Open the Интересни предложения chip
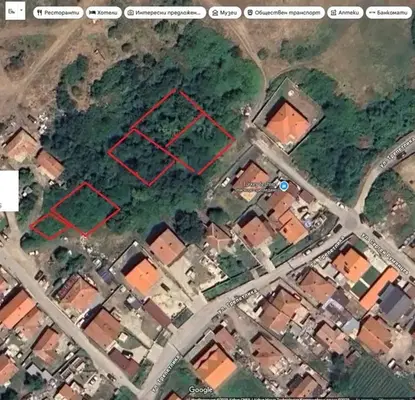This screenshot has width=415, height=400. tap(165, 13)
